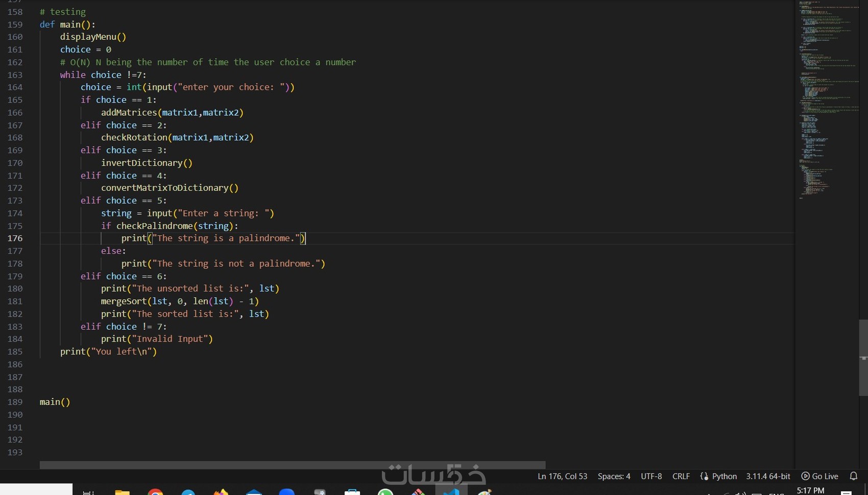Launch Firefox from the taskbar

(x=221, y=492)
